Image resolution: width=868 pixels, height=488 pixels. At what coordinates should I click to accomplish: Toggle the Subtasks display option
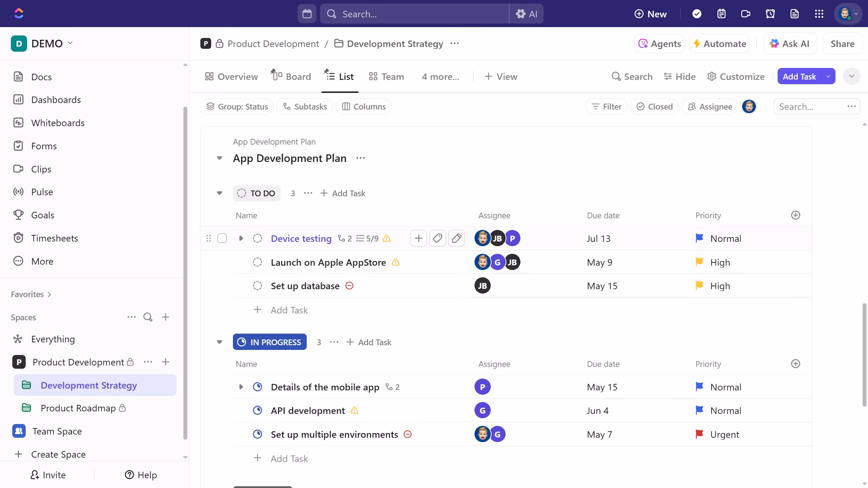pyautogui.click(x=305, y=107)
